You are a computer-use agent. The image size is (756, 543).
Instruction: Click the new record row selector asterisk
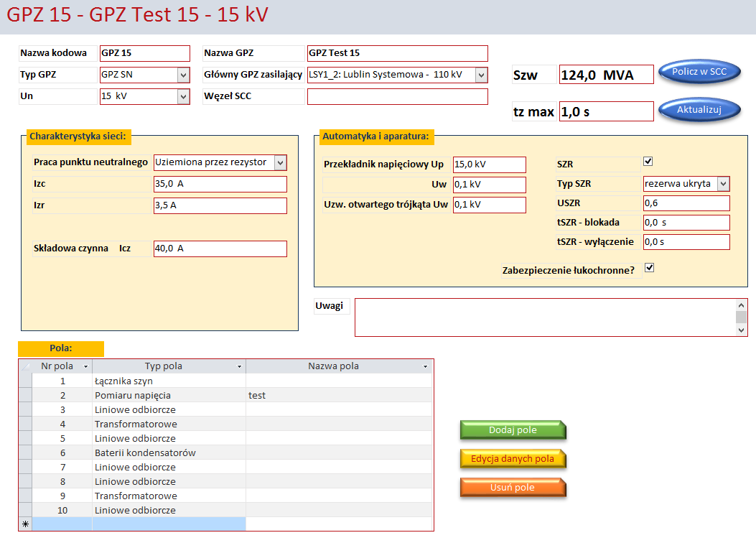click(26, 524)
